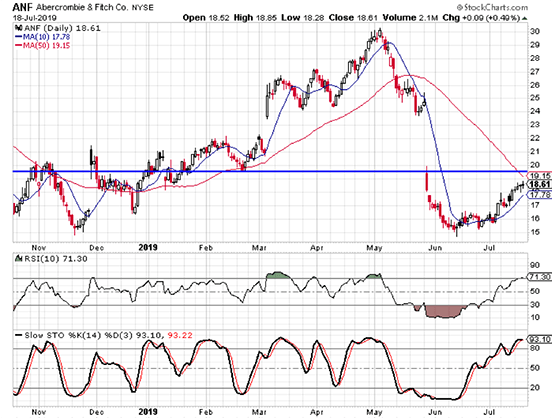Click the 71.30 RSI value tag

(540, 277)
